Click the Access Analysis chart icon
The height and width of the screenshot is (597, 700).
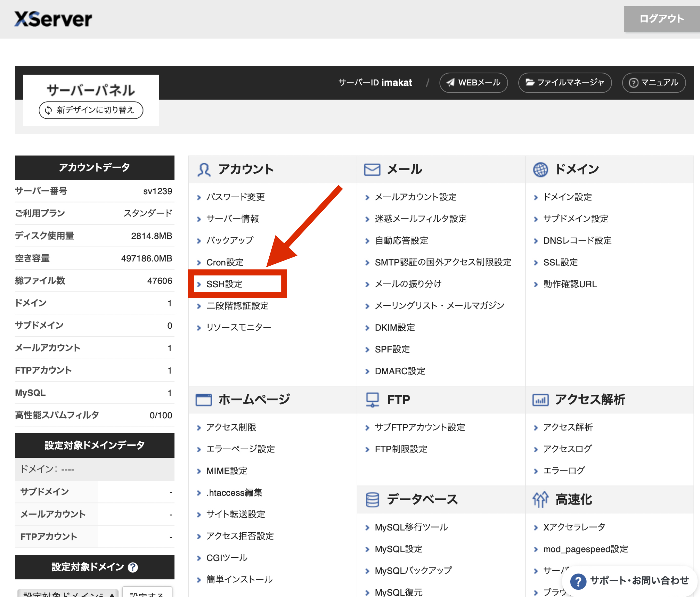tap(540, 400)
